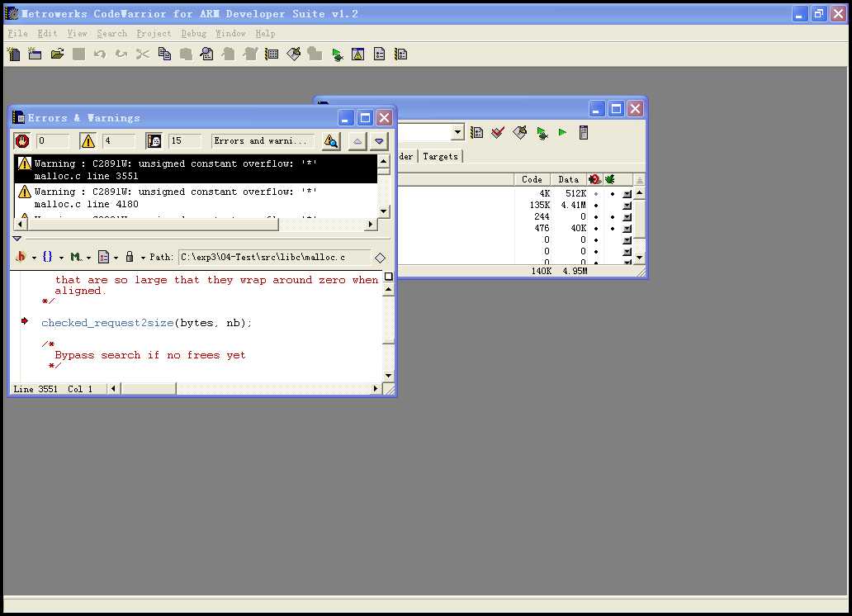Viewport: 852px width, 616px height.
Task: Open popup arrow for the 135K row
Action: pyautogui.click(x=627, y=205)
